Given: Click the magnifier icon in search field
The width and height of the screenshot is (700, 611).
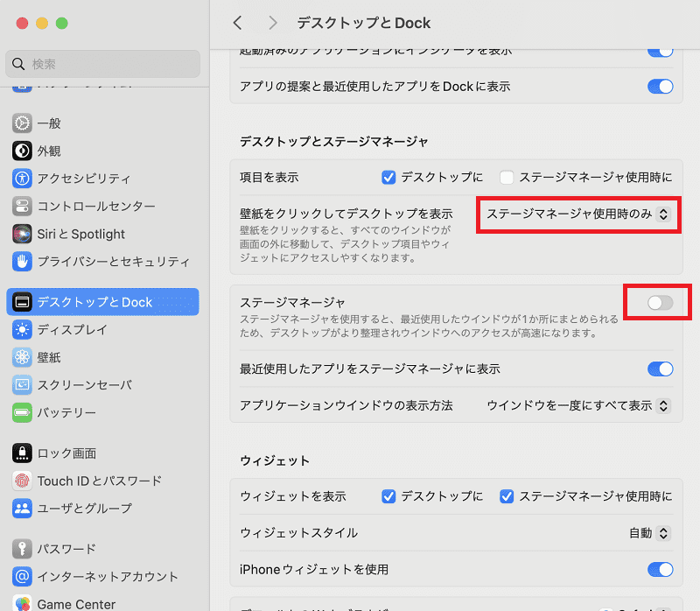Looking at the screenshot, I should coord(18,64).
